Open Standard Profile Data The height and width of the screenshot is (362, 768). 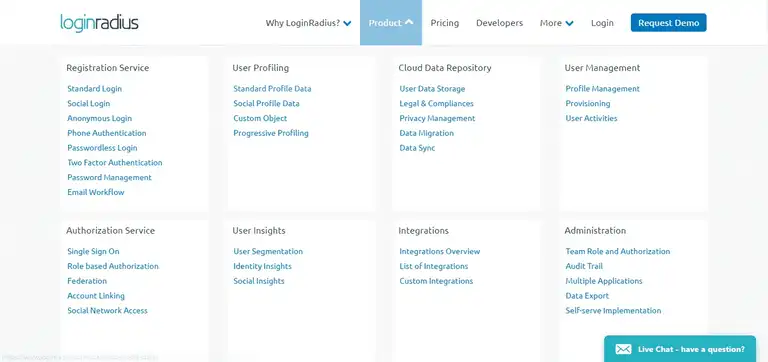click(272, 89)
